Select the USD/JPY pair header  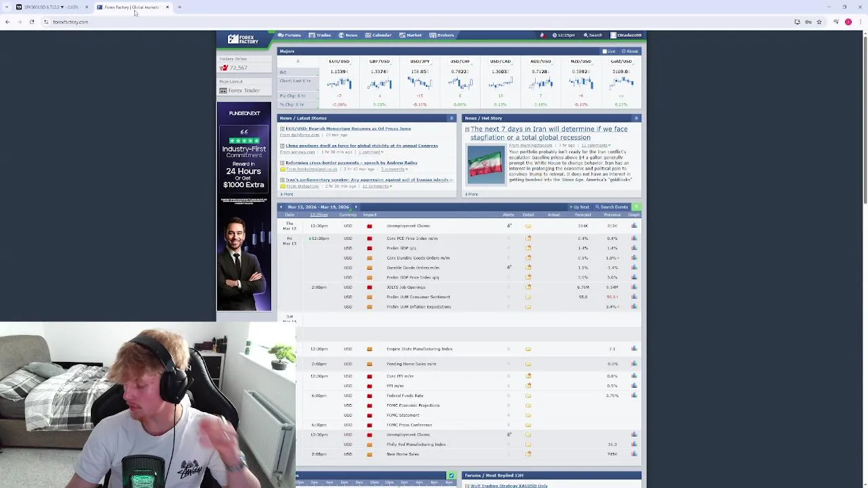420,61
